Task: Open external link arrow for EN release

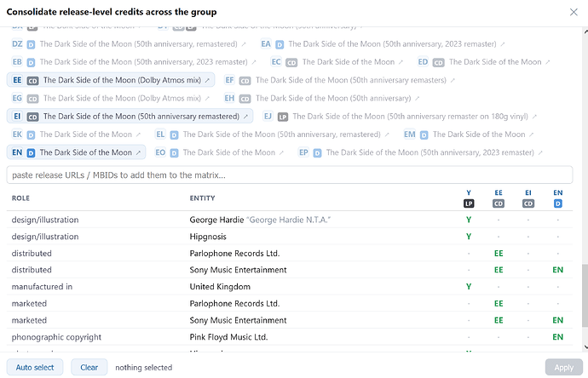Action: click(138, 153)
